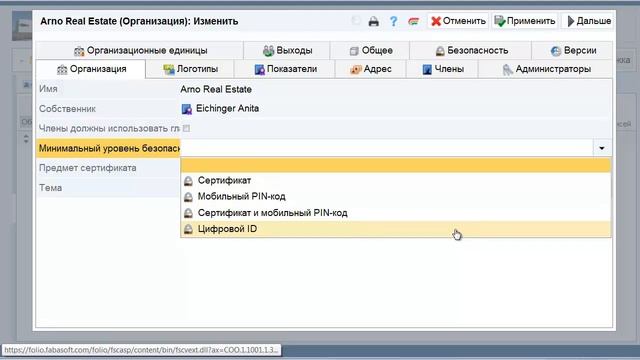Click the globe icon on Версии tab

pyautogui.click(x=556, y=51)
